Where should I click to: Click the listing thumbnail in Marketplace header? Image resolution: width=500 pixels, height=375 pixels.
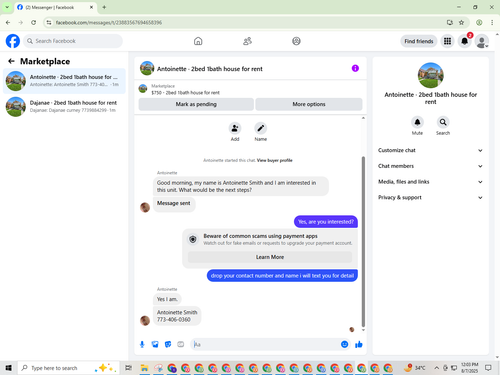[x=143, y=89]
